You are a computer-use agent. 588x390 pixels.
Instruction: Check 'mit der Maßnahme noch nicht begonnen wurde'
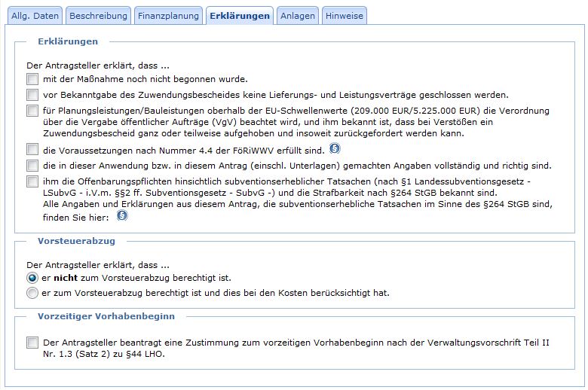click(32, 79)
